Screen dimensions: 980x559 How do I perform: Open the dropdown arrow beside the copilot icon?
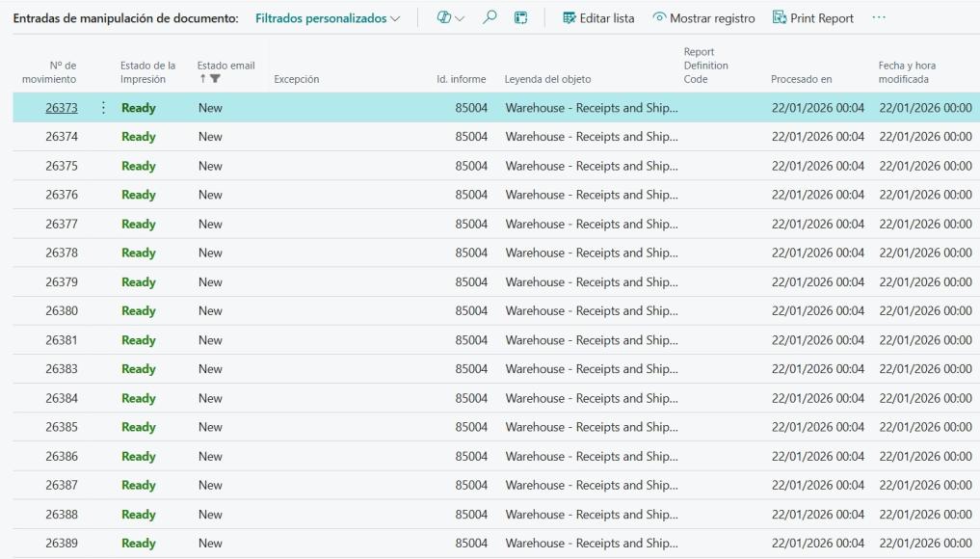pyautogui.click(x=461, y=18)
